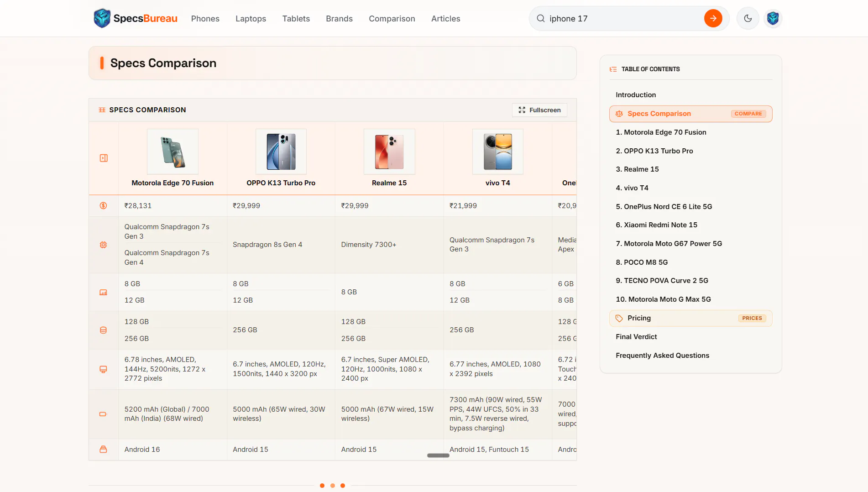The height and width of the screenshot is (492, 868).
Task: Open Motorola Edge 70 Fusion thumbnail
Action: (x=173, y=152)
